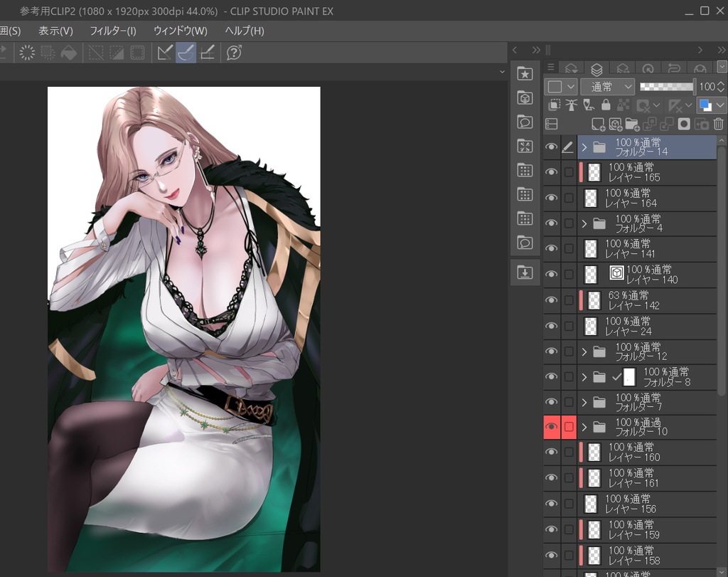Delete the current layer with the trash icon
728x577 pixels.
(x=719, y=123)
